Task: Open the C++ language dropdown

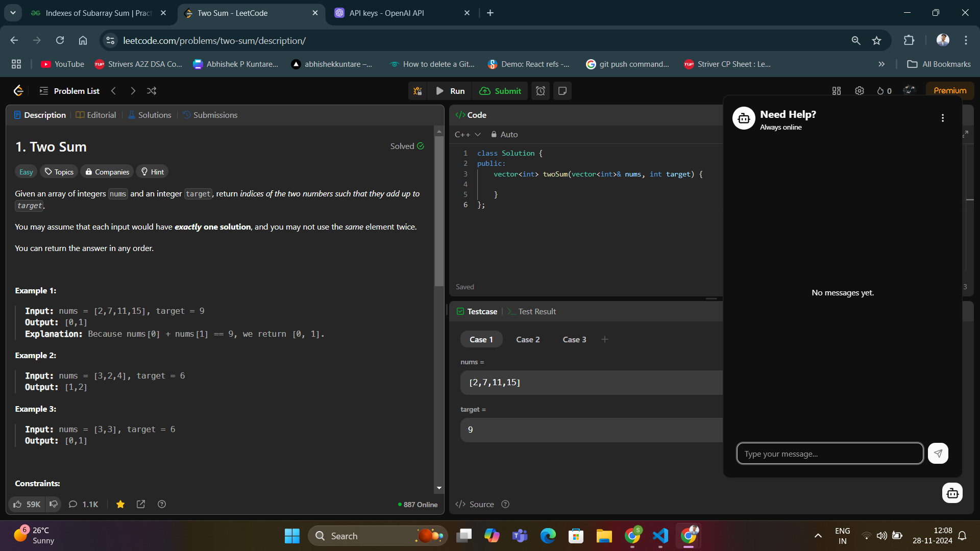Action: click(x=467, y=134)
